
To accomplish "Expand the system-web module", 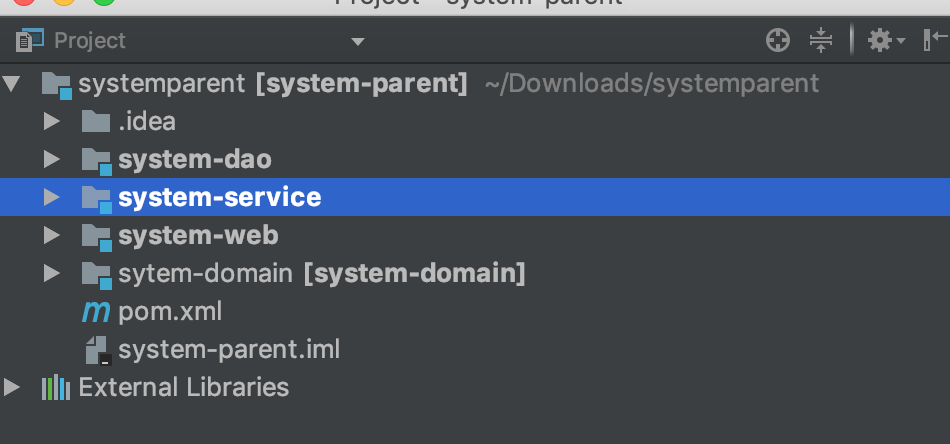I will 52,236.
